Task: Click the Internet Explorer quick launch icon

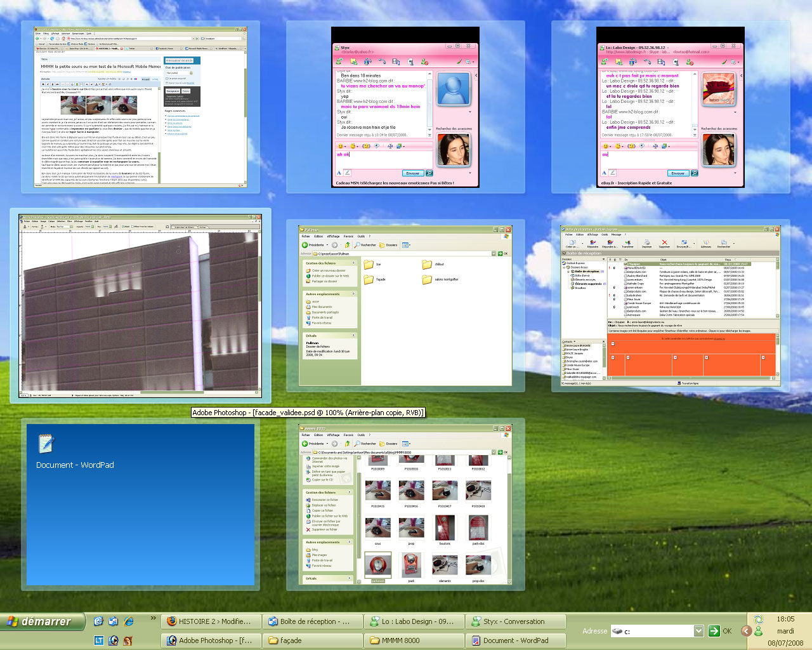Action: point(129,621)
